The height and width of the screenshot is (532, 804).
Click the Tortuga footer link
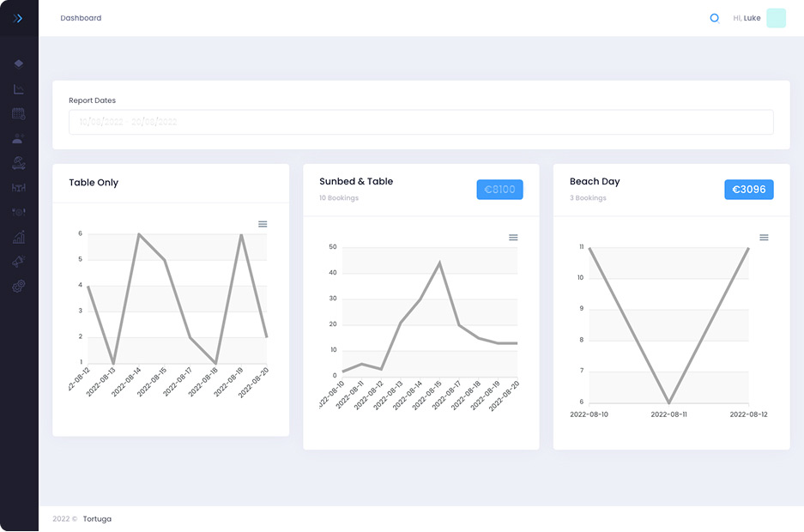97,519
